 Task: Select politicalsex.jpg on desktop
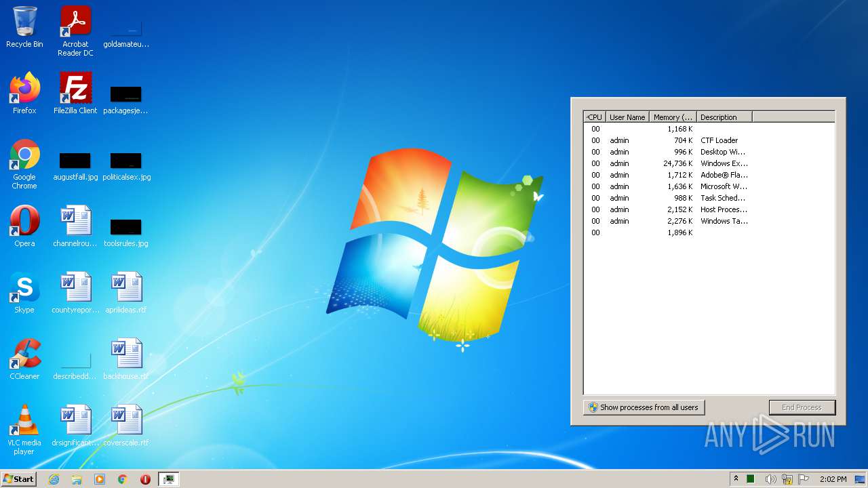click(126, 166)
